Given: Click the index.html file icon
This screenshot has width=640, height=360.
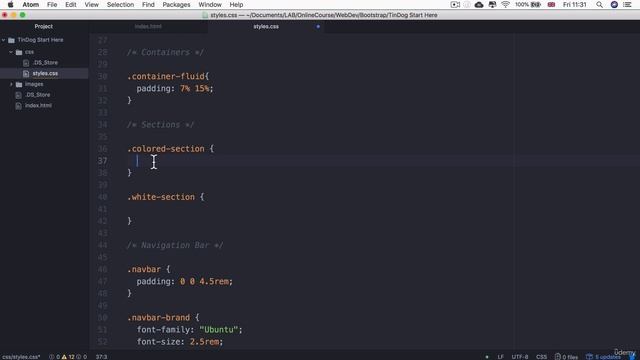Looking at the screenshot, I should pyautogui.click(x=18, y=106).
